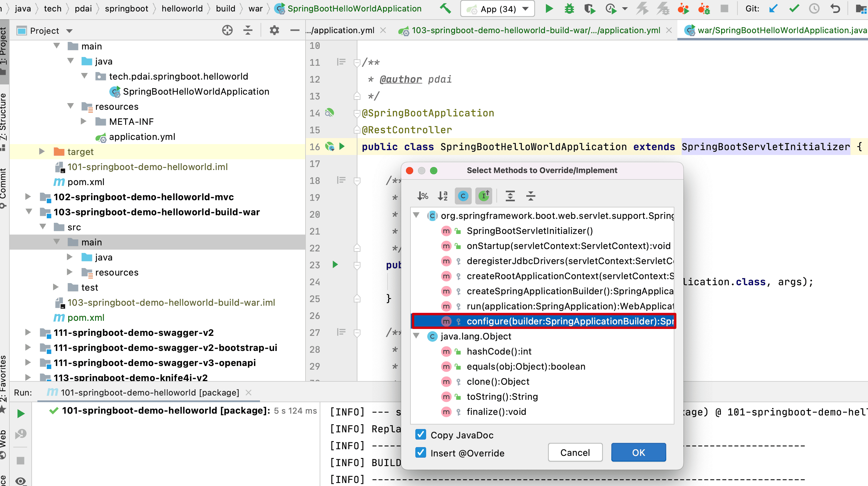This screenshot has height=486, width=868.
Task: Switch to the 103 build-war application.yml tab
Action: pos(535,30)
